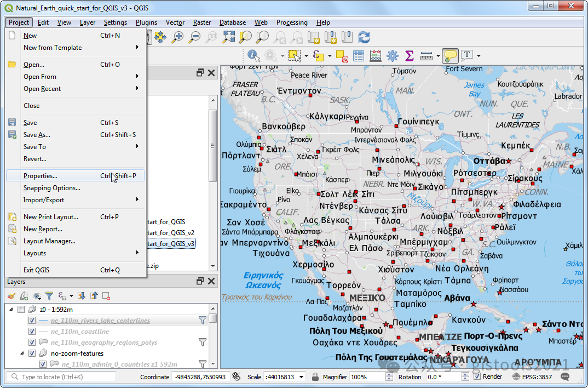Click Remove Layer/Group icon
The width and height of the screenshot is (588, 388).
click(106, 296)
